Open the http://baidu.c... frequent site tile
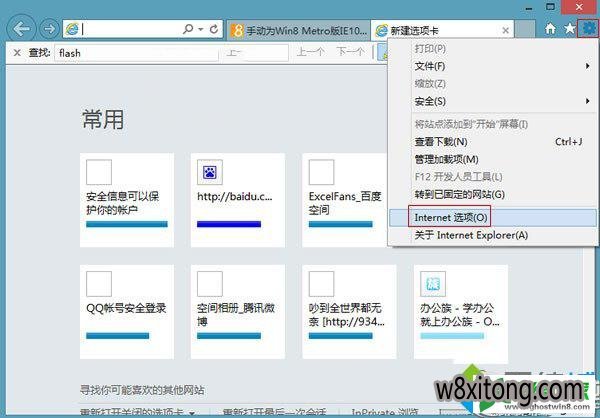Image resolution: width=600 pixels, height=418 pixels. pos(238,192)
